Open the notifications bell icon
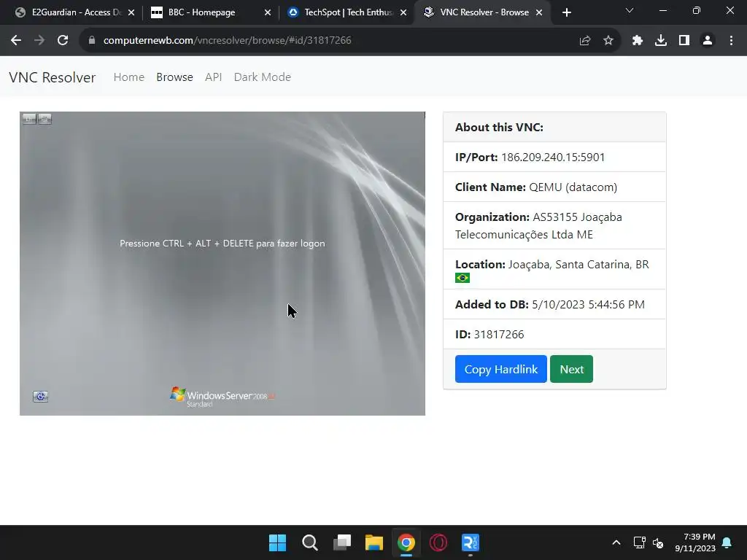Screen dimensions: 747x560 [727, 542]
